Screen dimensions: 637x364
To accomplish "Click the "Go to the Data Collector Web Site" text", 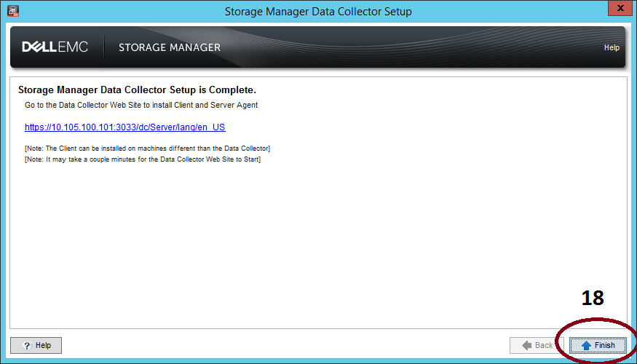I will [141, 105].
